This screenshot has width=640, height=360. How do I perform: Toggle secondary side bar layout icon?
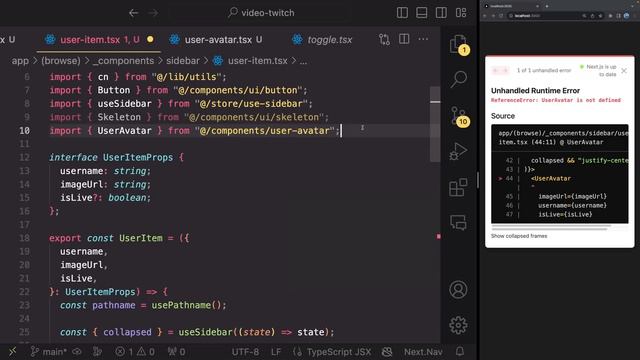tap(441, 13)
